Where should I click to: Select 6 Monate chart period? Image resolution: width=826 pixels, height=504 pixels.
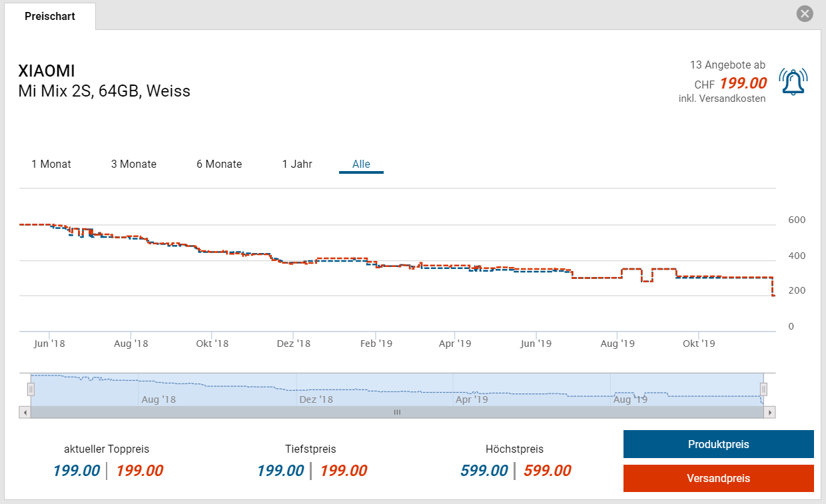point(219,164)
